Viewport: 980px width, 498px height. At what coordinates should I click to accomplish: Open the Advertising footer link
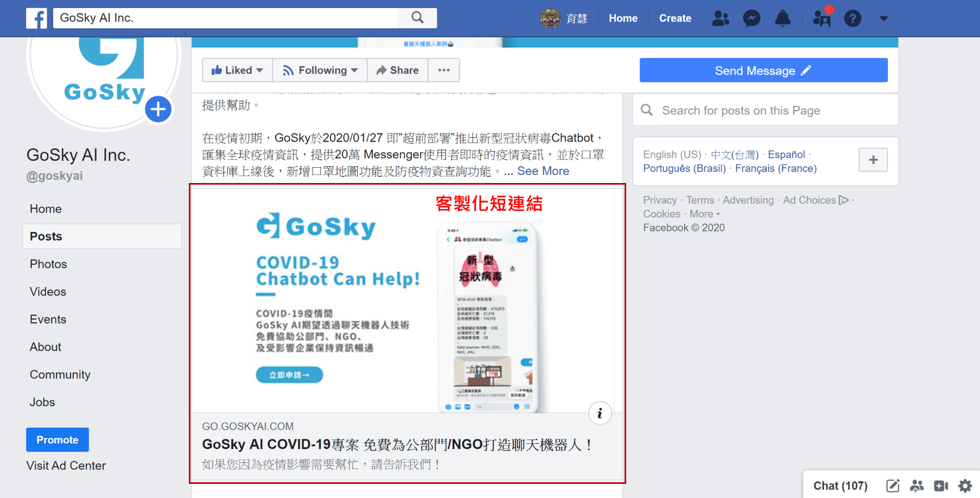tap(748, 200)
